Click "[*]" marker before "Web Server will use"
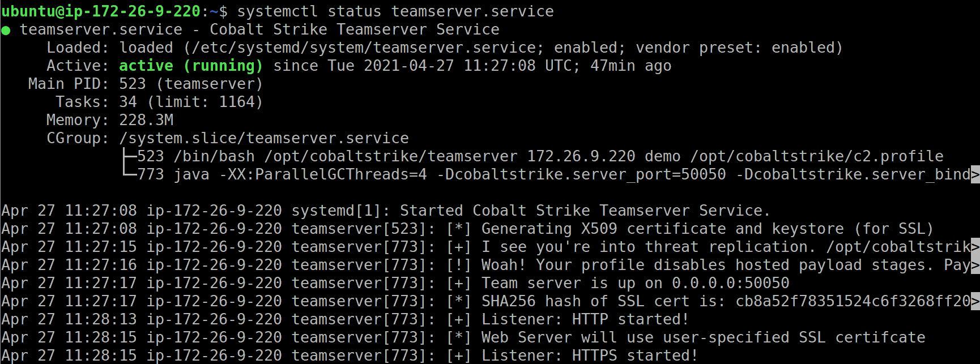 [458, 337]
